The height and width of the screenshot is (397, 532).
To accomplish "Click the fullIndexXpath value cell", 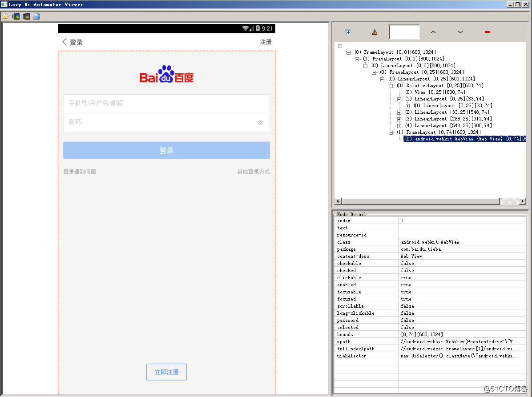I will [x=462, y=349].
